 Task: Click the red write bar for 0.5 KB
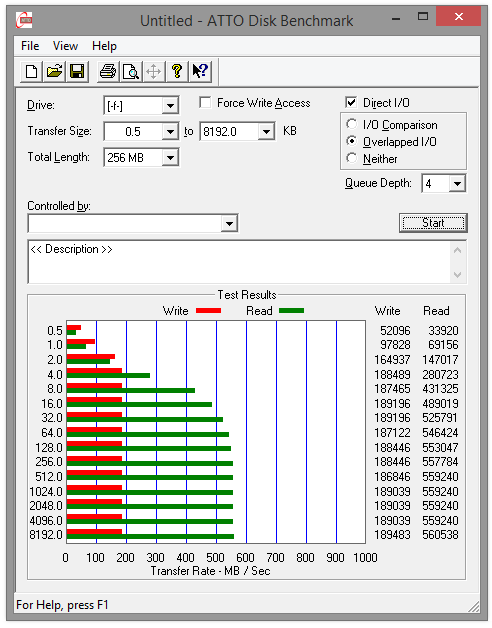74,328
